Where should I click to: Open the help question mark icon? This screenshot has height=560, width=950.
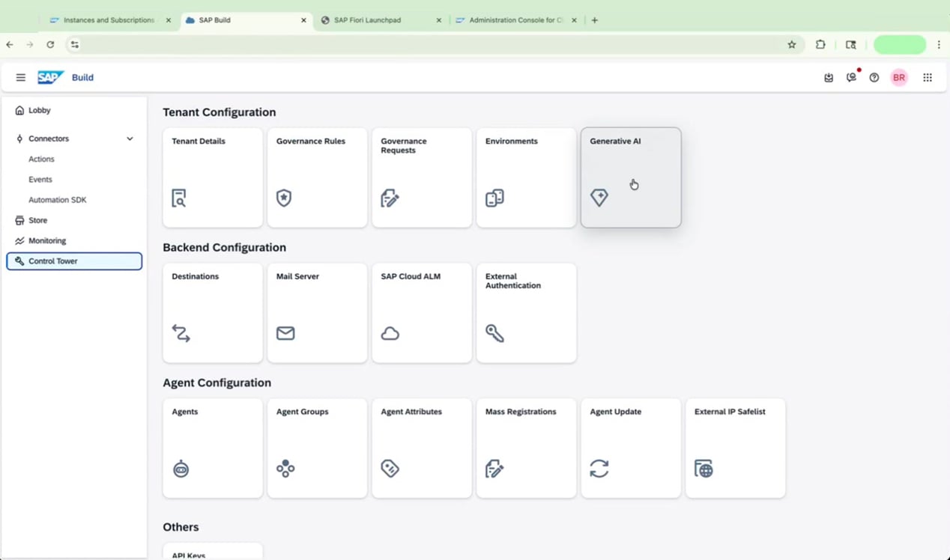(874, 77)
